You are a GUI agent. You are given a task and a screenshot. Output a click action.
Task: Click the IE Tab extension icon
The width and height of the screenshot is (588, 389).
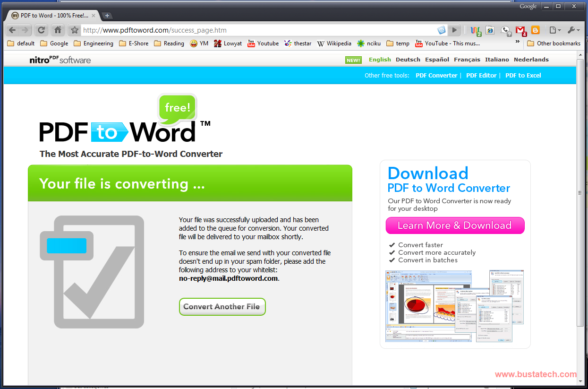click(x=490, y=30)
